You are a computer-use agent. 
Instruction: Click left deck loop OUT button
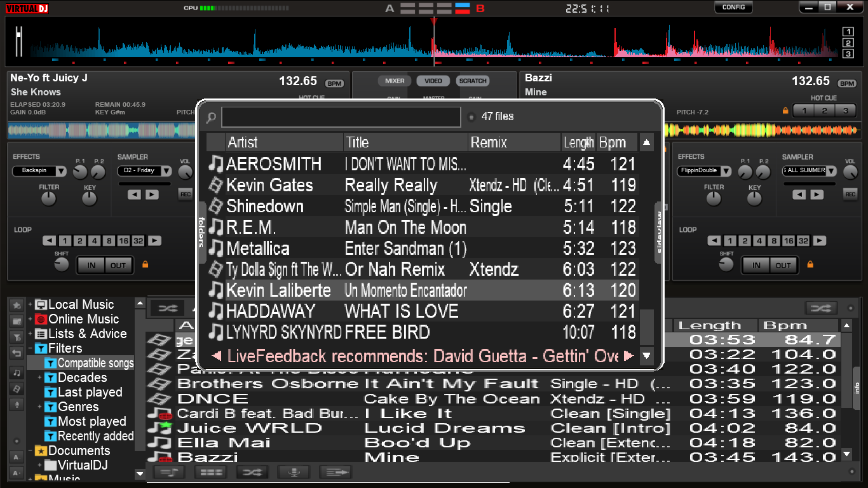[118, 266]
